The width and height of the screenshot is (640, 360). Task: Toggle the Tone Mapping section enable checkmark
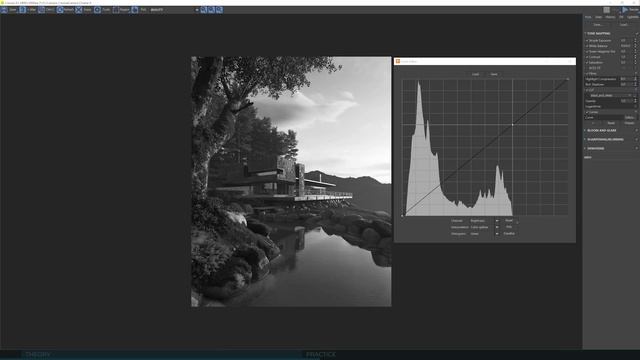point(636,33)
